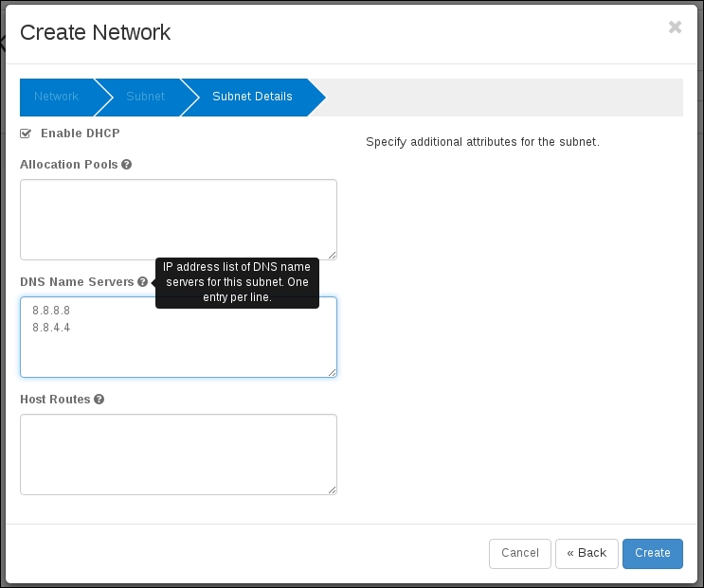
Task: Click the 8.8.4.4 DNS entry line
Action: (51, 328)
